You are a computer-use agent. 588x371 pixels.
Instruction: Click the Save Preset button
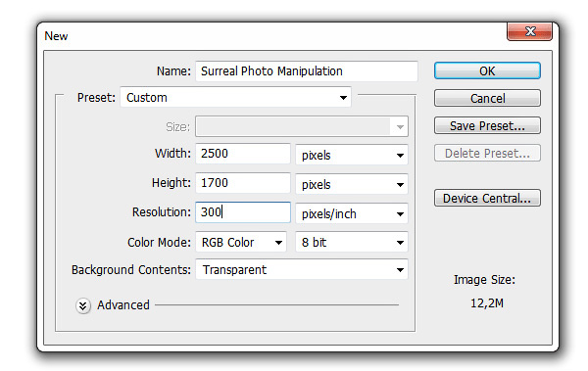(x=487, y=125)
